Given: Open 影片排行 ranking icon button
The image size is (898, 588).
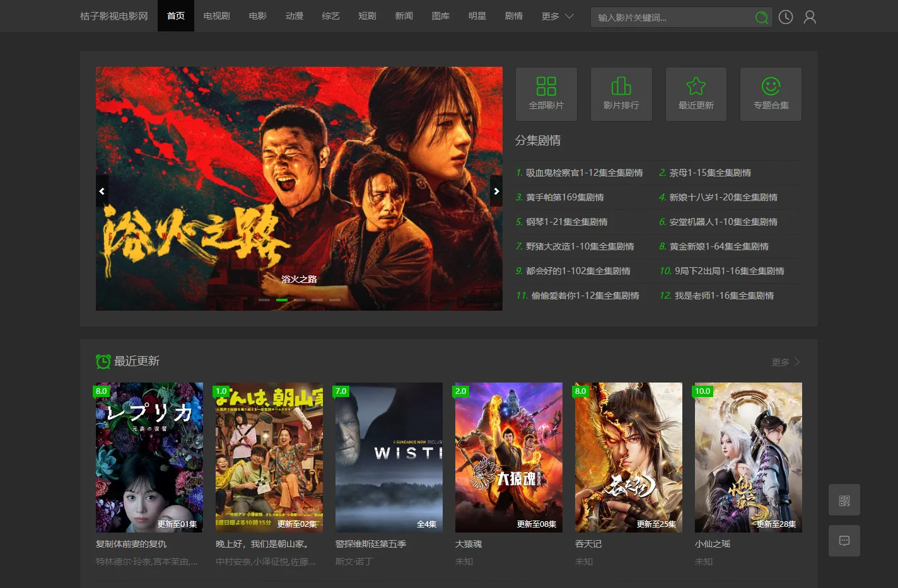Looking at the screenshot, I should tap(621, 94).
